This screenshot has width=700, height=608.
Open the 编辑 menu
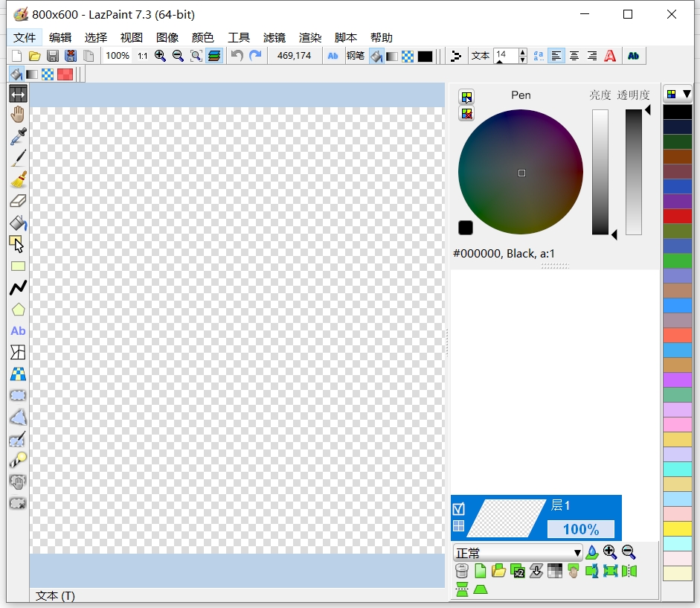tap(60, 37)
